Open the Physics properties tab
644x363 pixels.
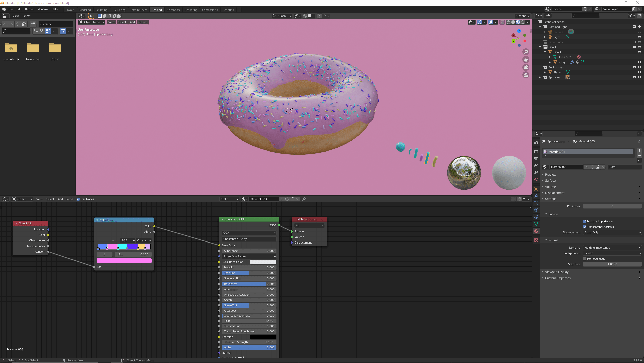coord(536,210)
